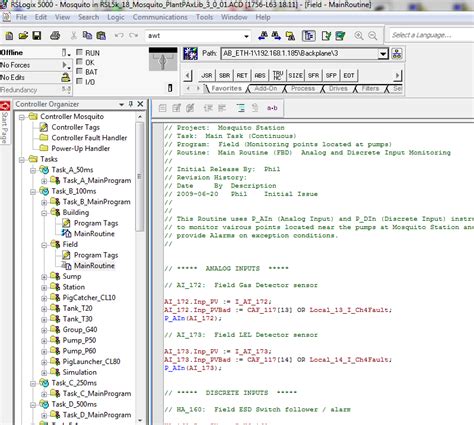Screen dimensions: 474x425
Task: Open the Tools menu
Action: [x=204, y=17]
